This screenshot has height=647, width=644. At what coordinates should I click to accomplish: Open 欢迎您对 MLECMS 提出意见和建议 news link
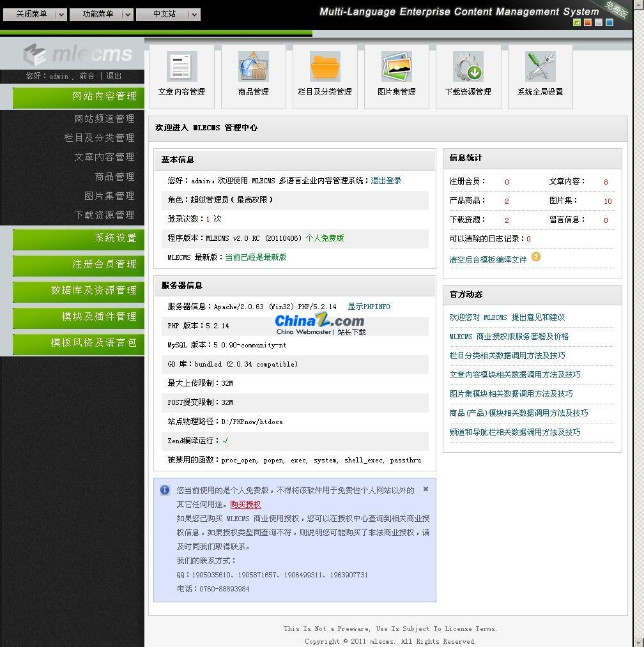click(507, 317)
